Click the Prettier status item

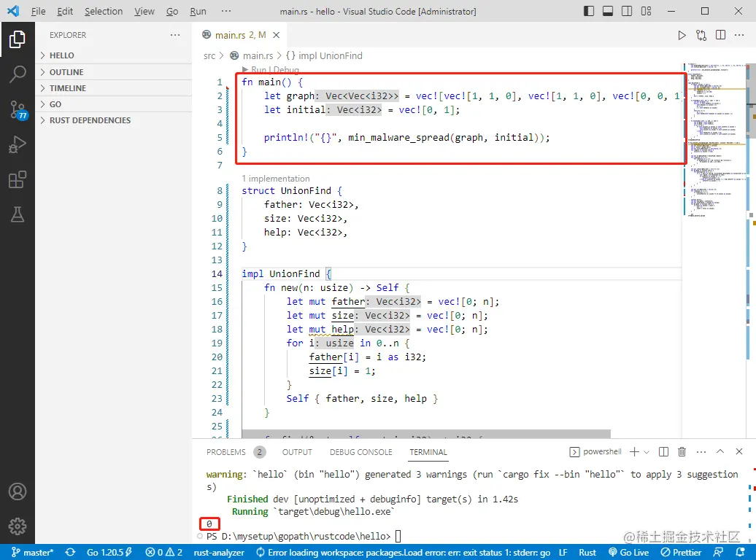click(x=681, y=552)
